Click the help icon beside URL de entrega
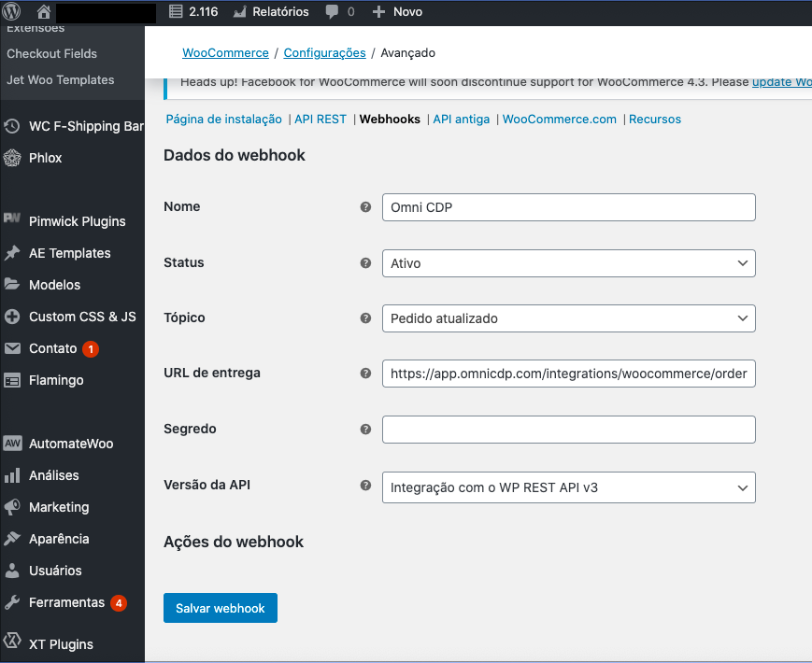Image resolution: width=812 pixels, height=663 pixels. [x=365, y=374]
